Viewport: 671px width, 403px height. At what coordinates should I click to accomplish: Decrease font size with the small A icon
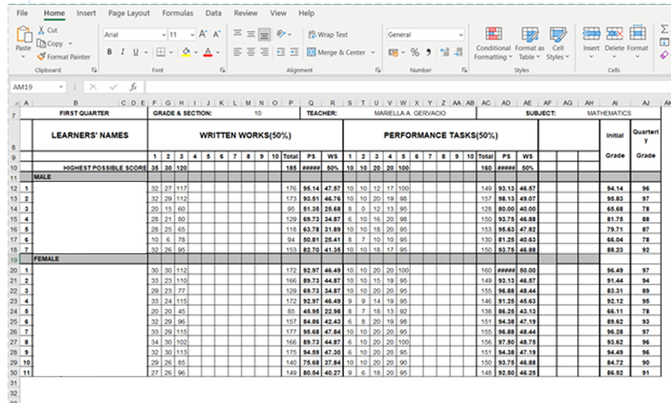(x=217, y=34)
